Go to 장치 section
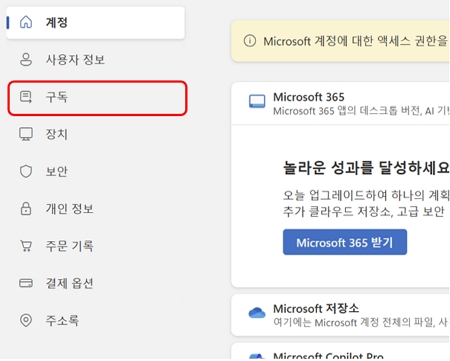This screenshot has height=361, width=450. tap(96, 134)
